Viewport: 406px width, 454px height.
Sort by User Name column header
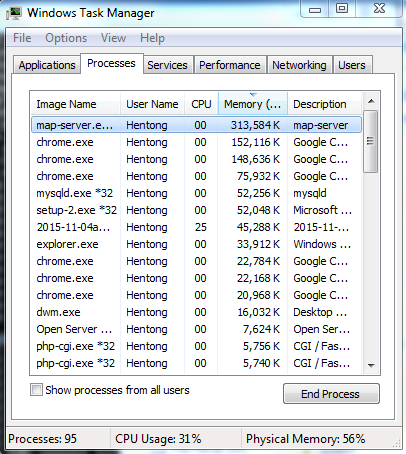[152, 104]
